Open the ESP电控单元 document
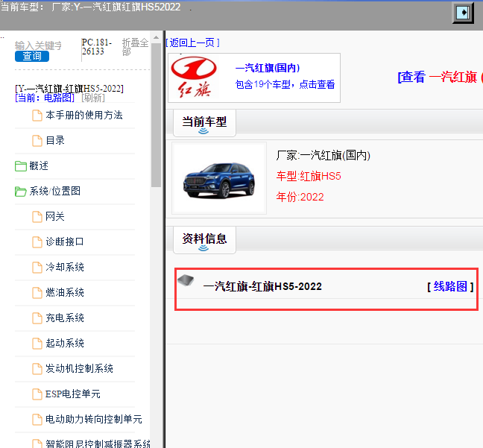 click(73, 394)
